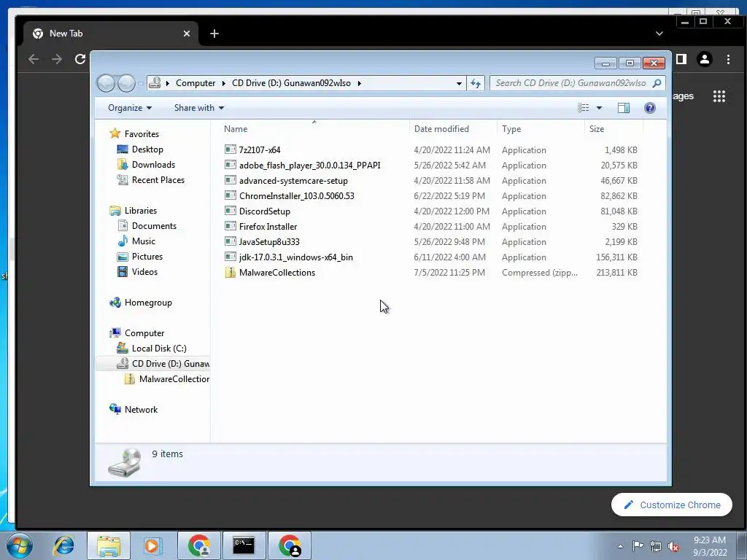Click the Search CD Drive input field
The width and height of the screenshot is (747, 560).
coord(572,83)
